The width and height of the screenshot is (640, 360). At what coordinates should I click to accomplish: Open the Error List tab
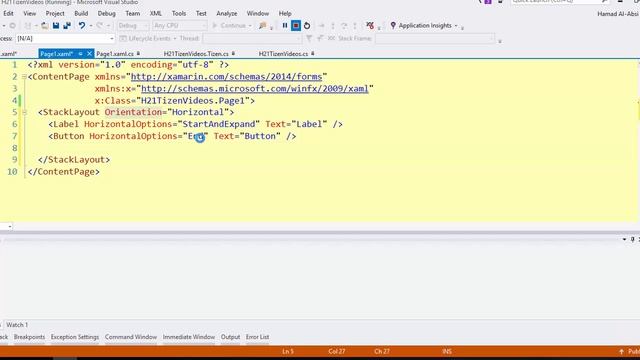point(257,337)
